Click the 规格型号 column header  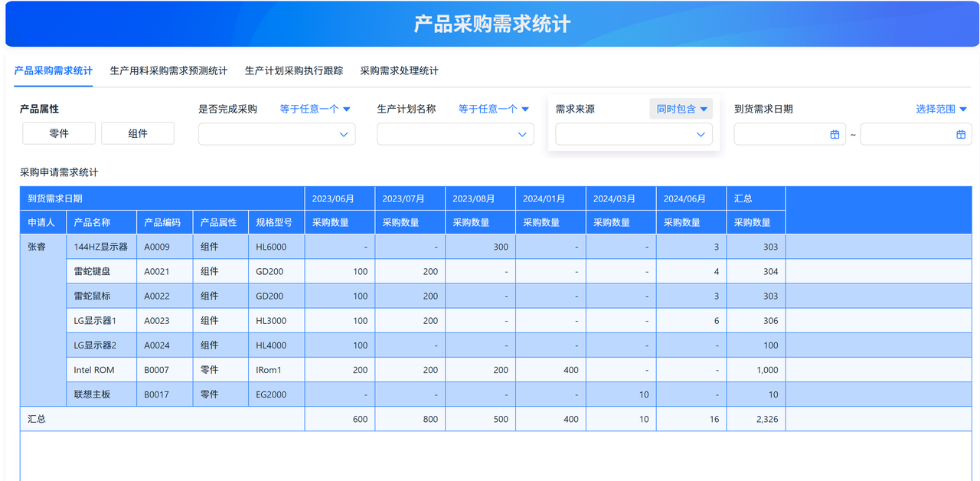(x=277, y=222)
